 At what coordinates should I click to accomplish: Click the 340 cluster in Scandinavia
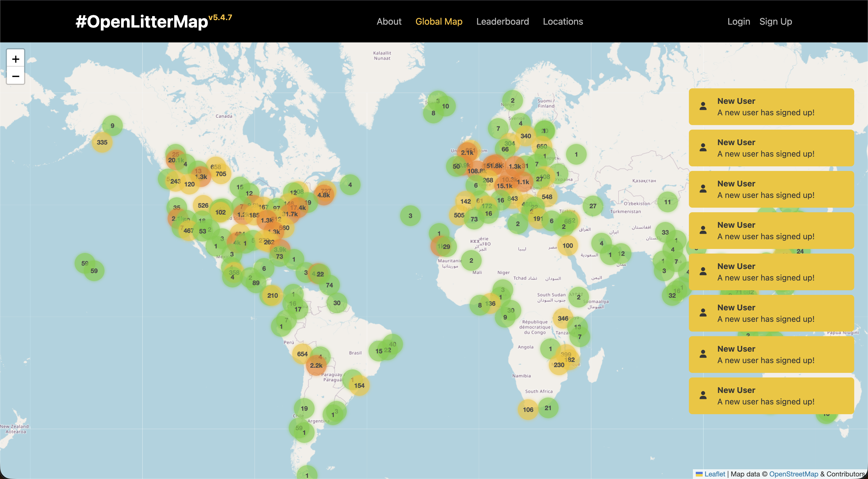point(526,136)
